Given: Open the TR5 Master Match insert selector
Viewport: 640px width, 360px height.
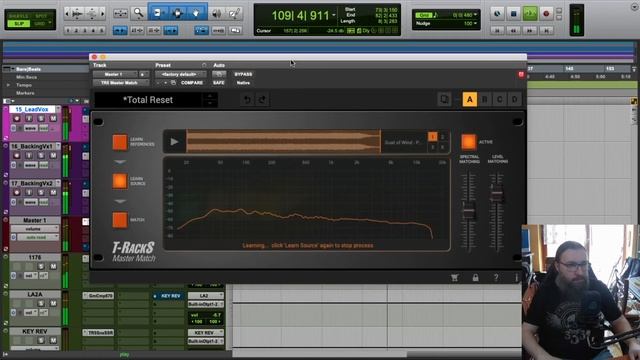Looking at the screenshot, I should coord(121,83).
